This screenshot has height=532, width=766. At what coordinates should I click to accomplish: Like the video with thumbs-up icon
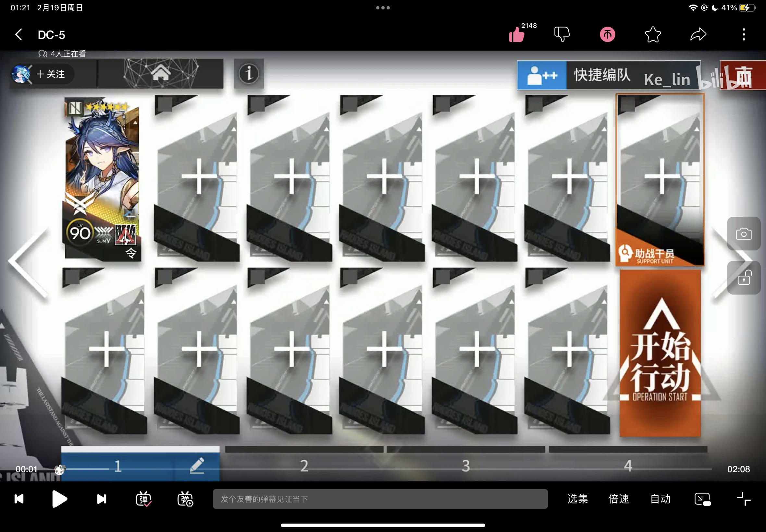516,34
